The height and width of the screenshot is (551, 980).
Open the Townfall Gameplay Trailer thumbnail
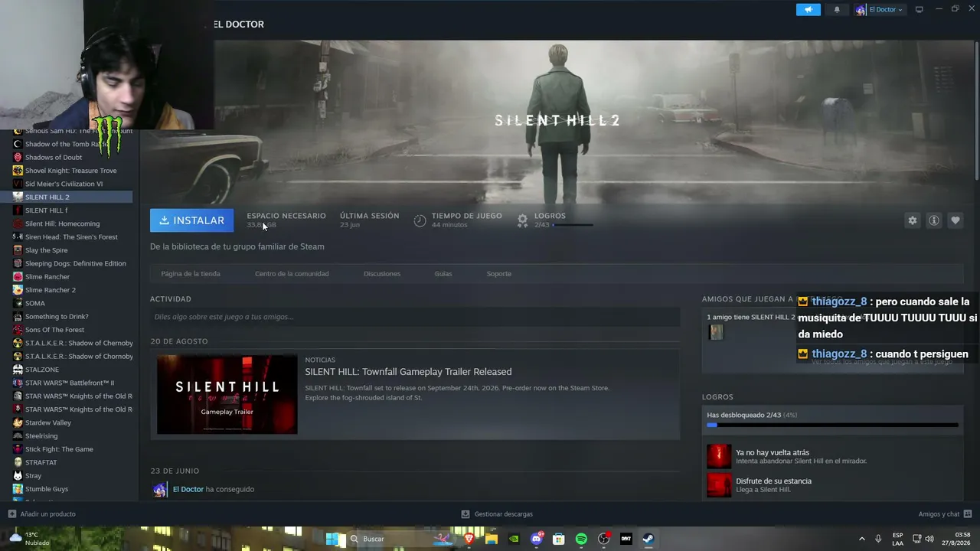(227, 394)
